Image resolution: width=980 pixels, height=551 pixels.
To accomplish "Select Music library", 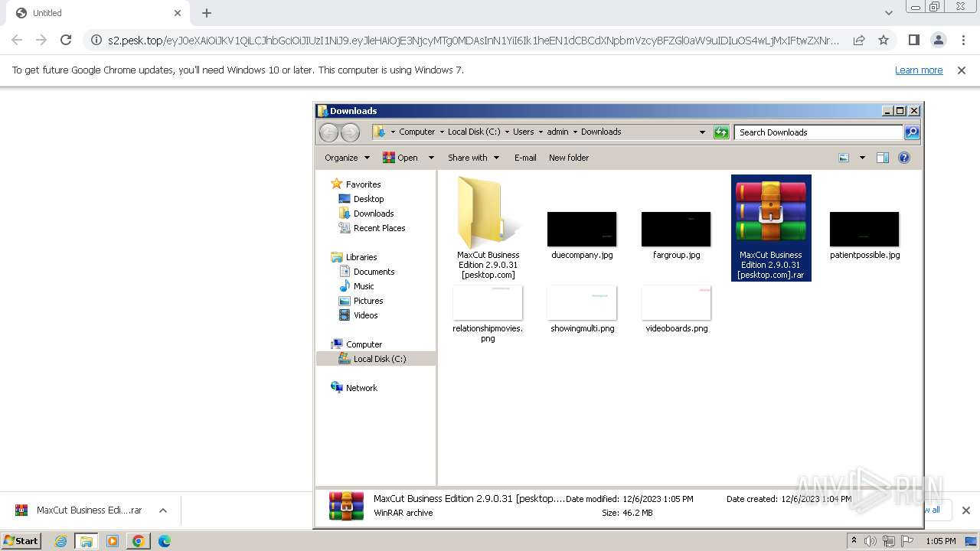I will (363, 286).
